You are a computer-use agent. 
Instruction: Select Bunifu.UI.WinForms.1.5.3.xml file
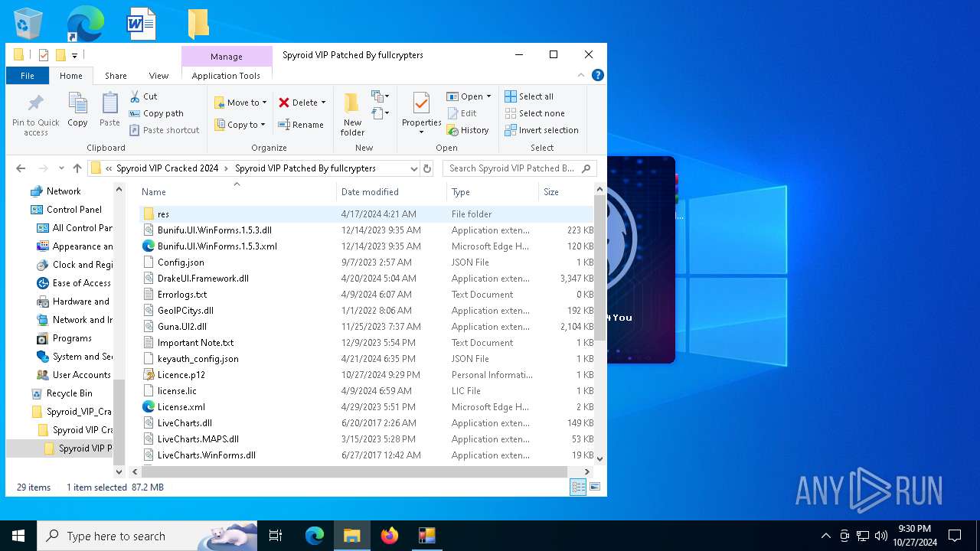[366, 246]
